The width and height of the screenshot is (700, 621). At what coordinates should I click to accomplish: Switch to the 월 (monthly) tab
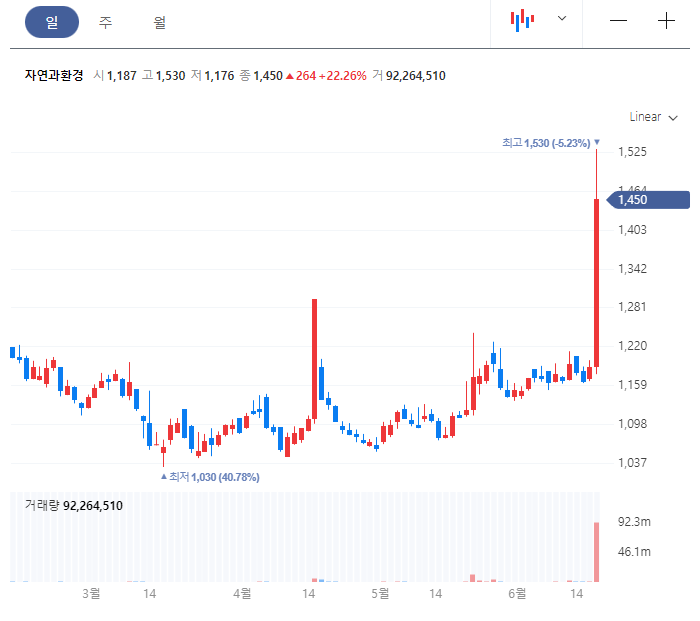click(x=159, y=22)
